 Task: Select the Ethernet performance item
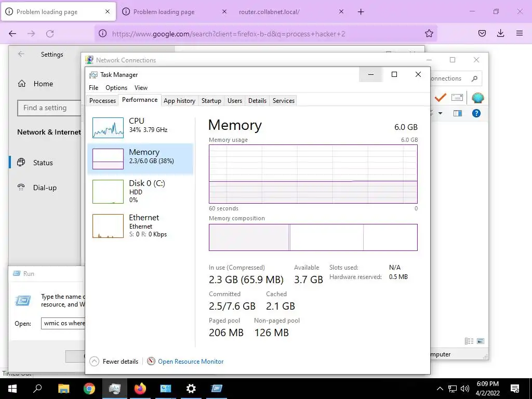pyautogui.click(x=140, y=225)
